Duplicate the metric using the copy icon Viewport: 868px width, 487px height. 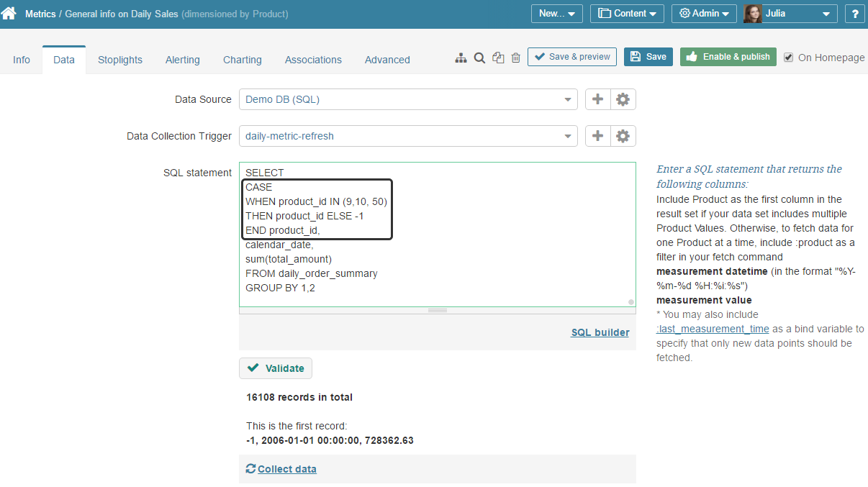point(498,57)
